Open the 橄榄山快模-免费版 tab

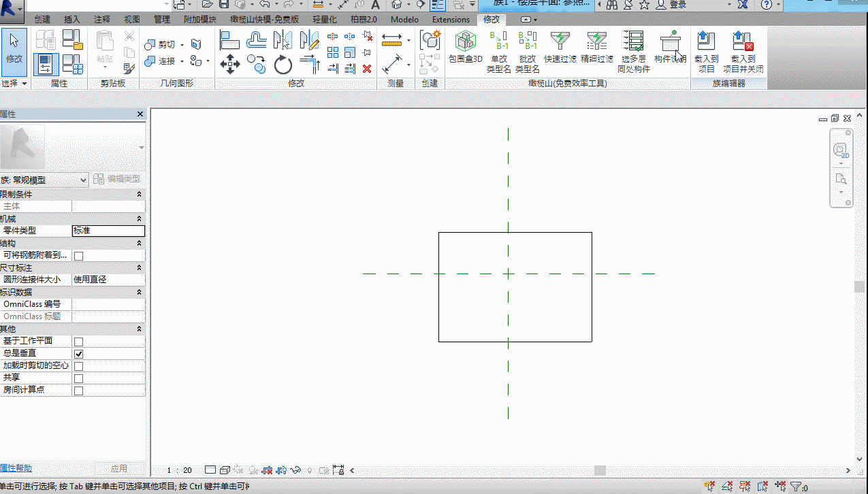point(264,19)
